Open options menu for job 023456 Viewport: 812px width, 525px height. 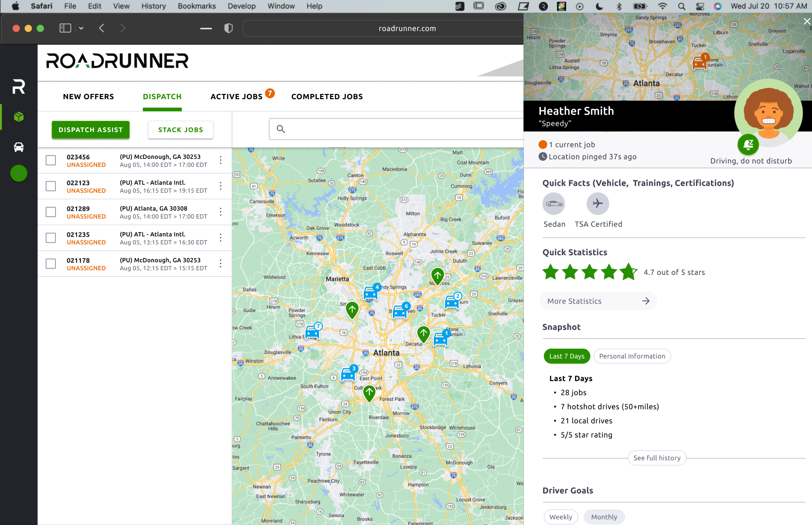(220, 160)
